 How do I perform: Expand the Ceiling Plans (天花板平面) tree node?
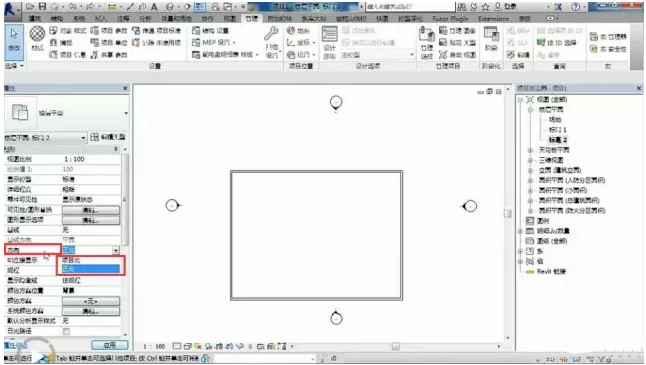pyautogui.click(x=530, y=150)
